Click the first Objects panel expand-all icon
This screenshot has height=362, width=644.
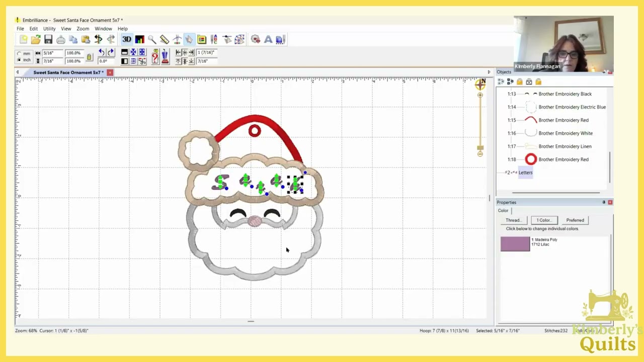501,81
